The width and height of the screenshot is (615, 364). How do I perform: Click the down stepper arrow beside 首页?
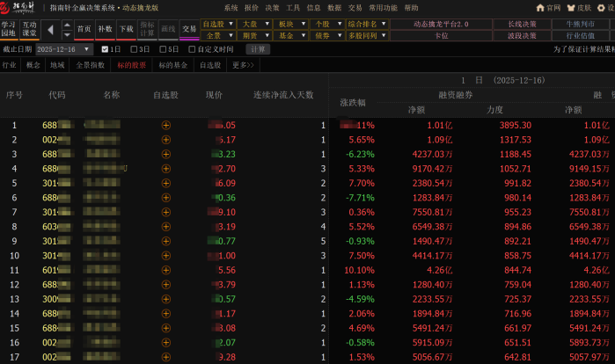67,34
